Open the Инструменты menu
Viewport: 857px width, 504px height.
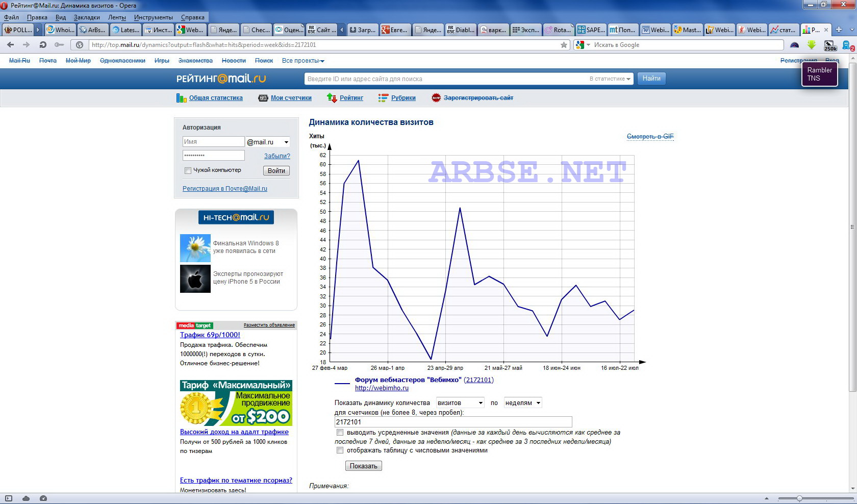click(x=153, y=17)
